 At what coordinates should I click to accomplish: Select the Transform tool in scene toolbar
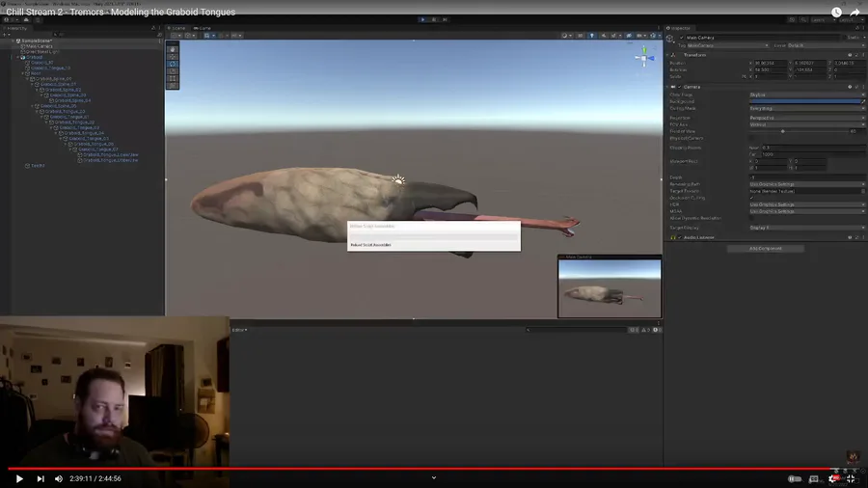(x=173, y=85)
